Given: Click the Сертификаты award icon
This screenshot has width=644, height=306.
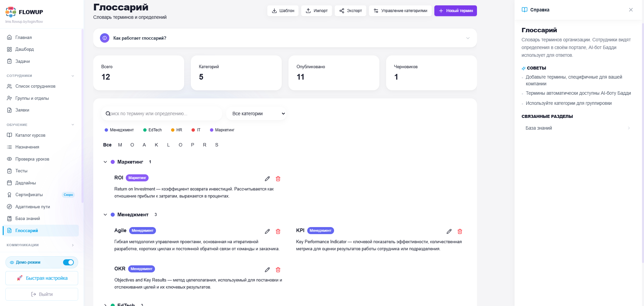Looking at the screenshot, I should tap(9, 195).
